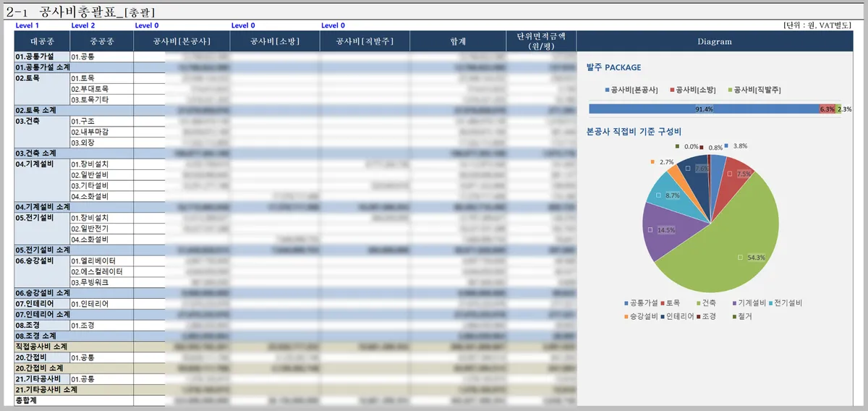This screenshot has width=868, height=411.
Task: Select the 03.무빙워크 cell
Action: (x=102, y=282)
